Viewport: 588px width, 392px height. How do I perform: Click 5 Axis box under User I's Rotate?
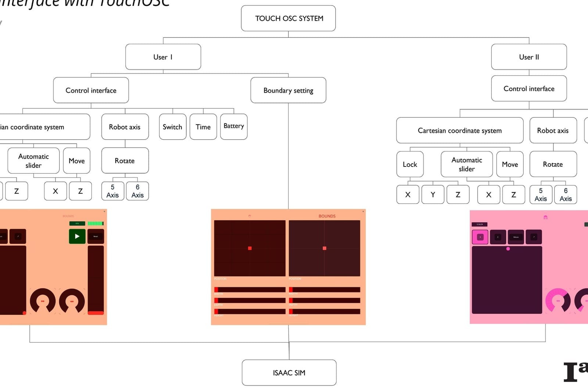click(x=112, y=191)
